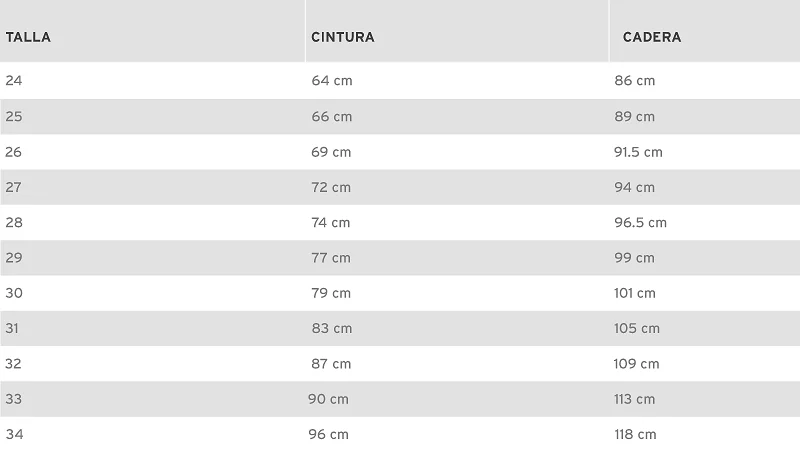Click the 105 cm hip measurement

tap(637, 328)
